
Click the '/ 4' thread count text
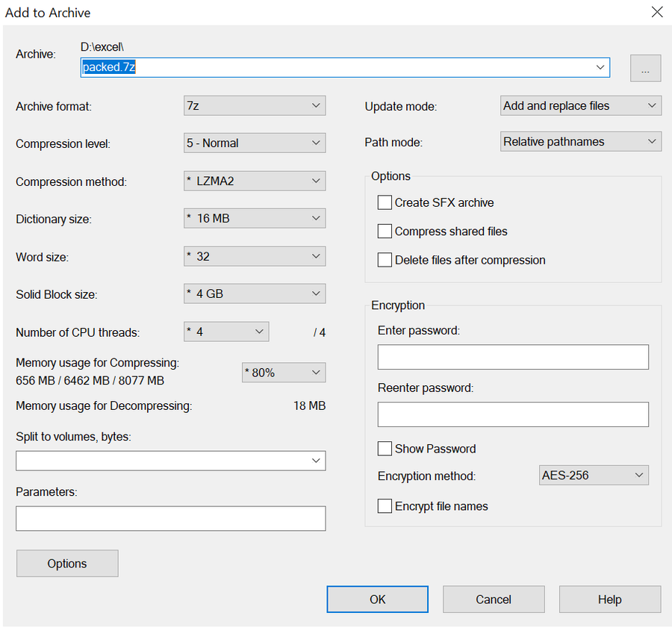pos(320,332)
